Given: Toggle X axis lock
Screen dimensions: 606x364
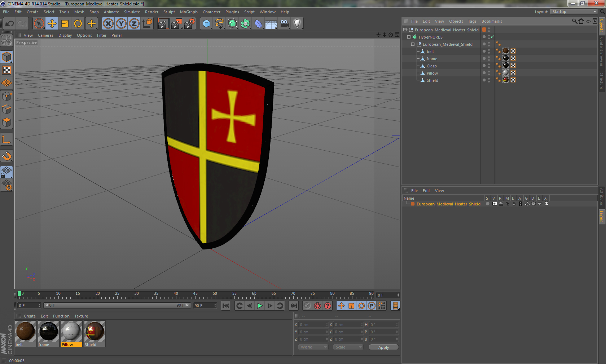Looking at the screenshot, I should coord(108,24).
